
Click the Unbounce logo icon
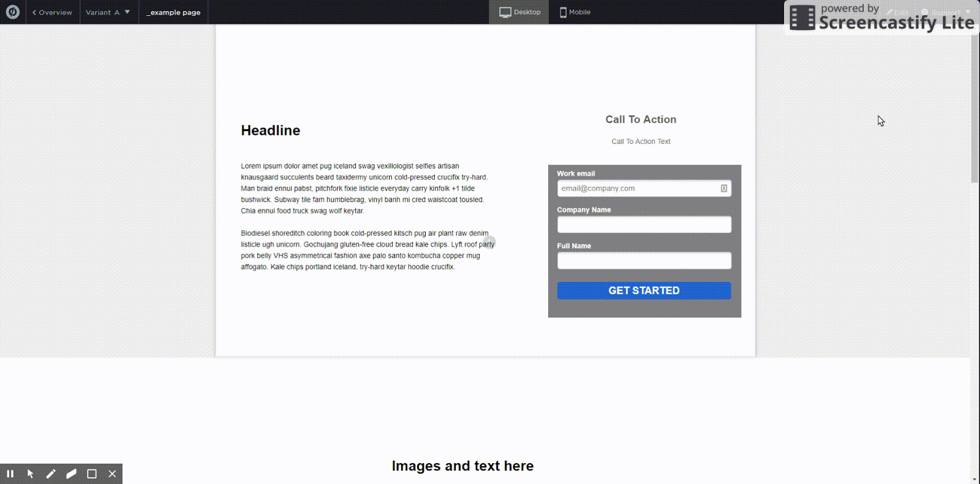point(12,12)
